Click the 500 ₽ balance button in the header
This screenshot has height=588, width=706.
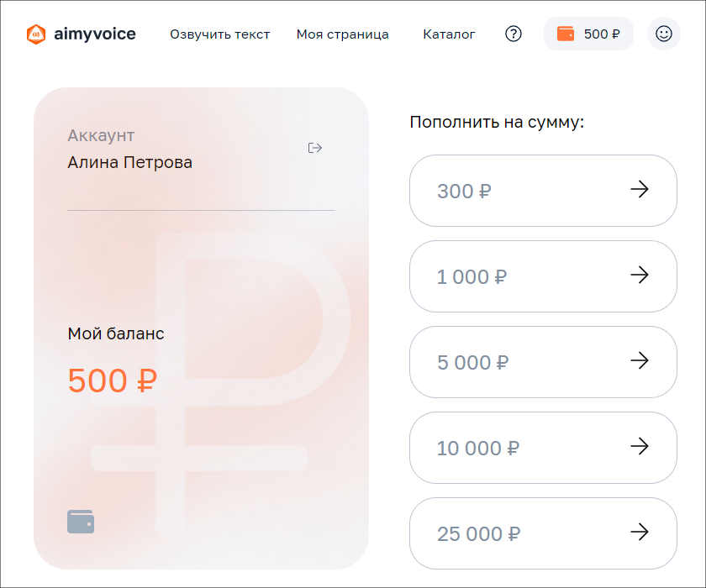588,34
